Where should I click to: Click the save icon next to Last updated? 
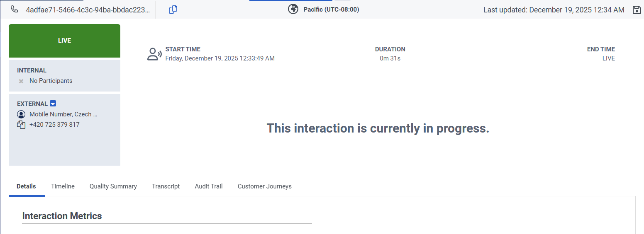point(637,10)
